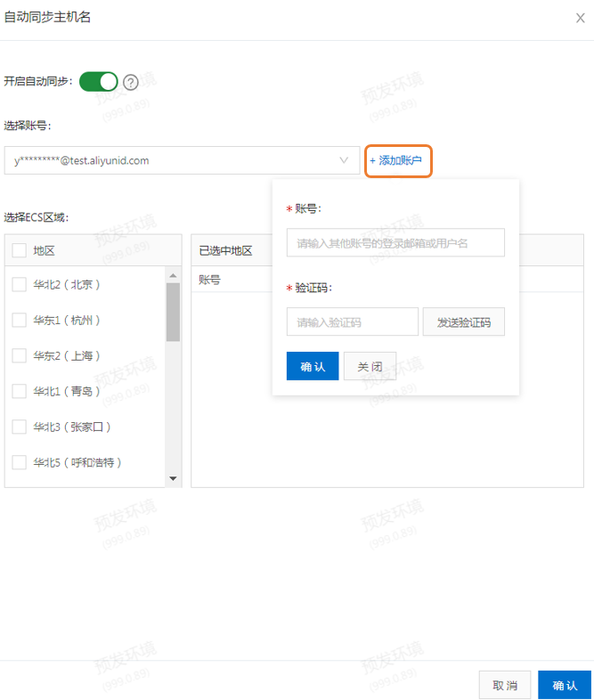Click 关闭 in the add account popup

pyautogui.click(x=370, y=366)
